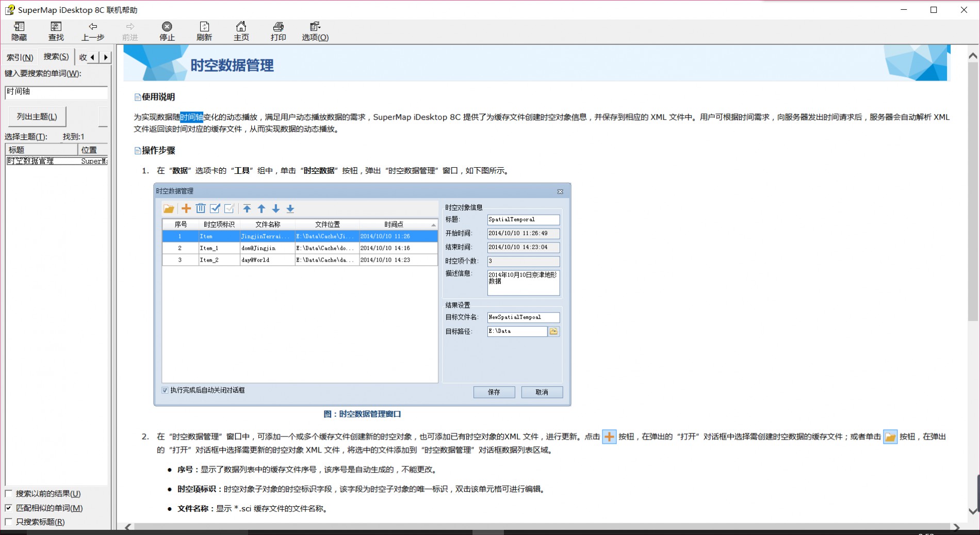This screenshot has height=535, width=980.
Task: Stop loading with the 停止 icon
Action: tap(167, 26)
